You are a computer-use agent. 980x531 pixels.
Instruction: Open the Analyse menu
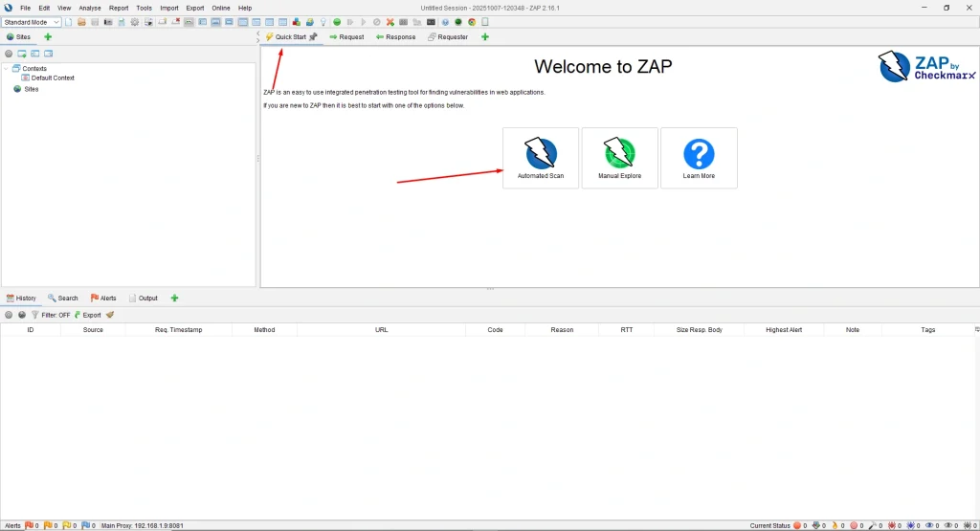pos(89,8)
